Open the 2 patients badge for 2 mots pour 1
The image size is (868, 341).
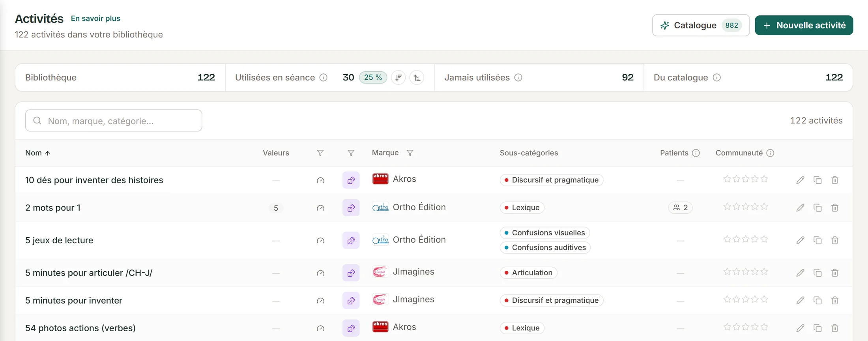pos(680,207)
